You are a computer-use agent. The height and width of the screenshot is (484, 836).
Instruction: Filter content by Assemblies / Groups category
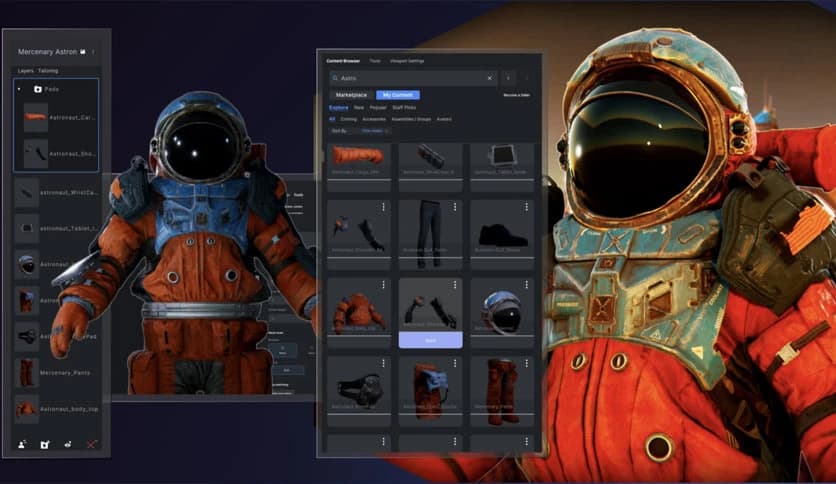pos(411,119)
